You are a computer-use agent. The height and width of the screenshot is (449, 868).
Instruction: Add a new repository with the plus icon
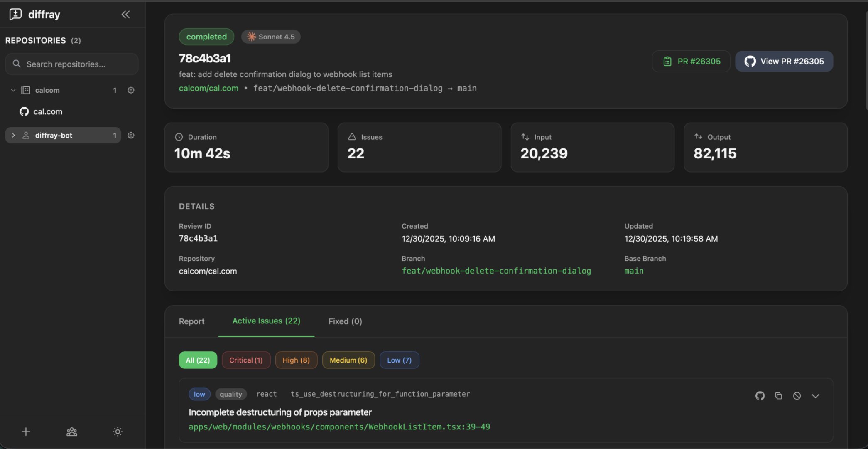26,432
